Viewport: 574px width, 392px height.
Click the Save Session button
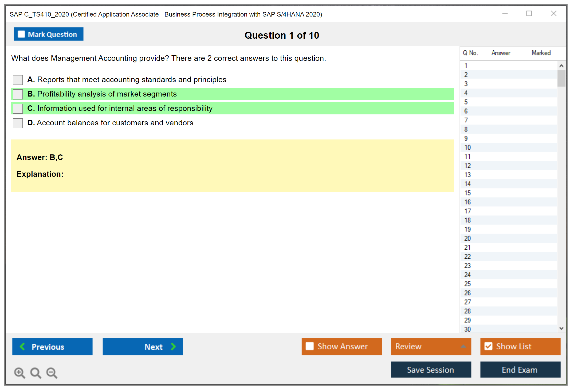click(431, 370)
